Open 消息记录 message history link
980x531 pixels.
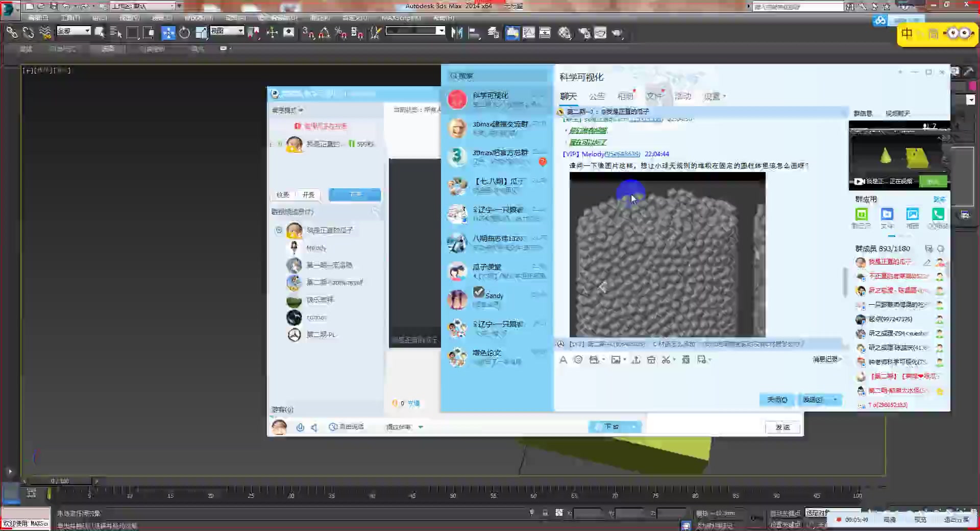[827, 359]
